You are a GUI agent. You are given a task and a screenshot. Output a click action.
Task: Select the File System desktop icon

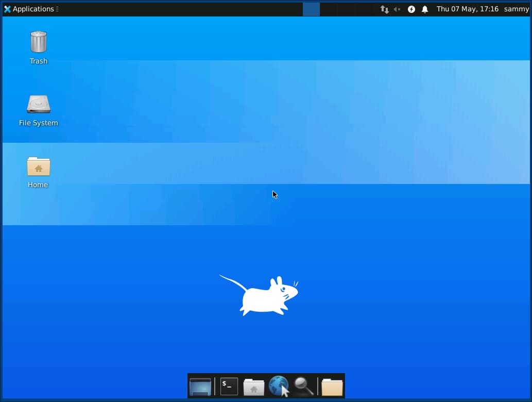click(x=38, y=111)
